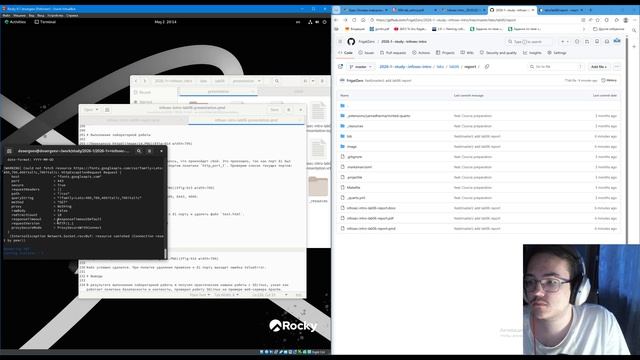640x360 pixels.
Task: Open GitHub notifications inbox icon
Action: [607, 42]
